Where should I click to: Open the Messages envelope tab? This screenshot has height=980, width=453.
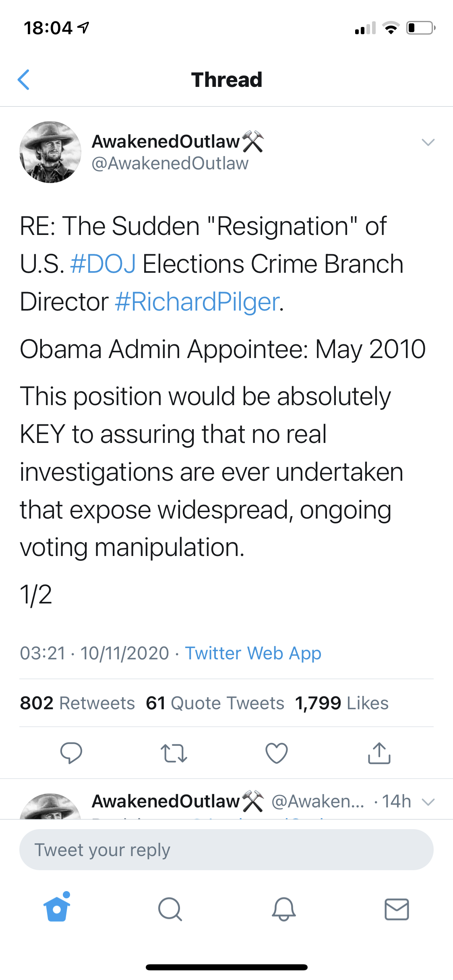pos(397,909)
